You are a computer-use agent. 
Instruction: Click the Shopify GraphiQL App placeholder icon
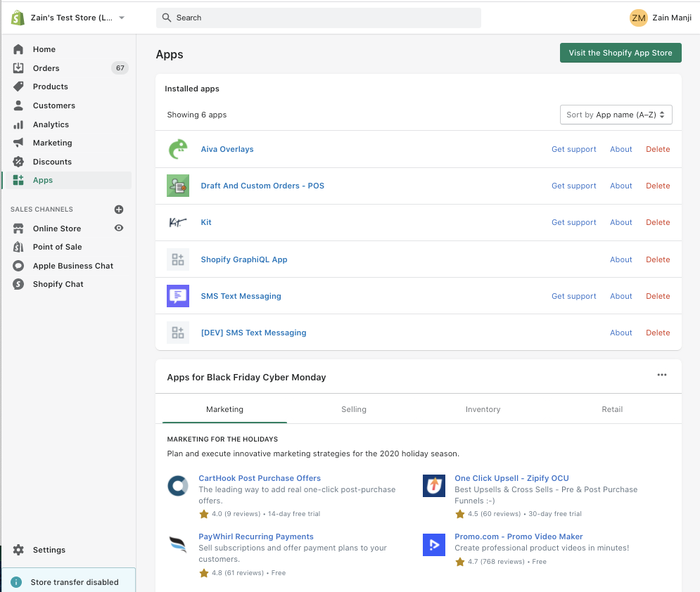point(178,259)
